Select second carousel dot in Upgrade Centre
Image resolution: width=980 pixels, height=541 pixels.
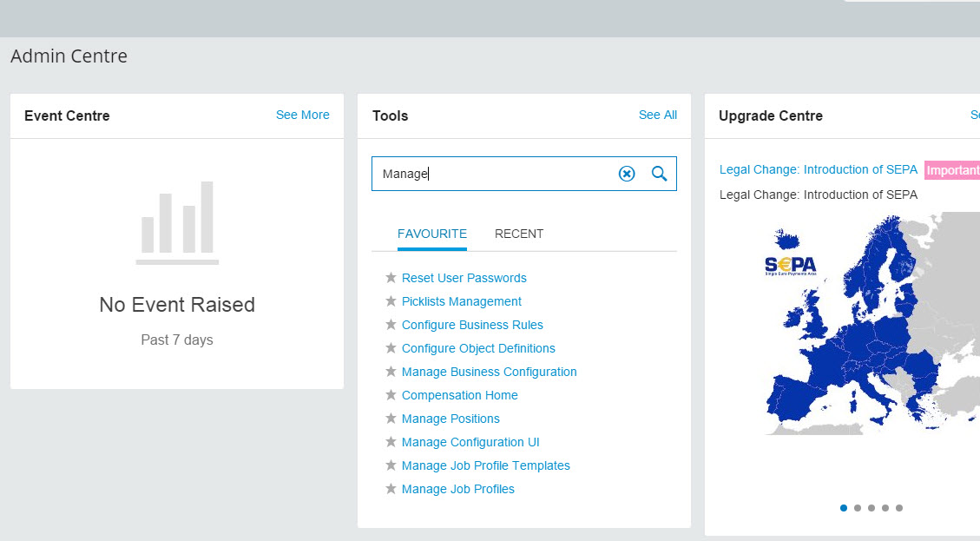pos(858,508)
